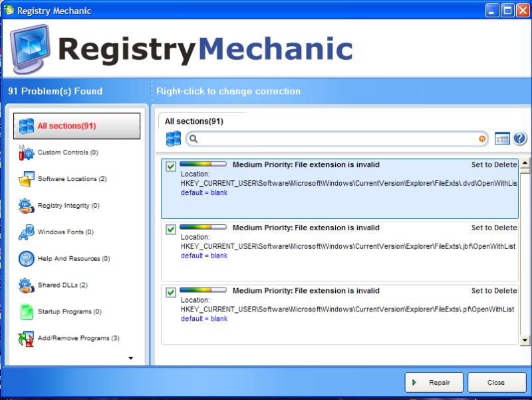Click the Help And Resources question icon

pos(26,259)
